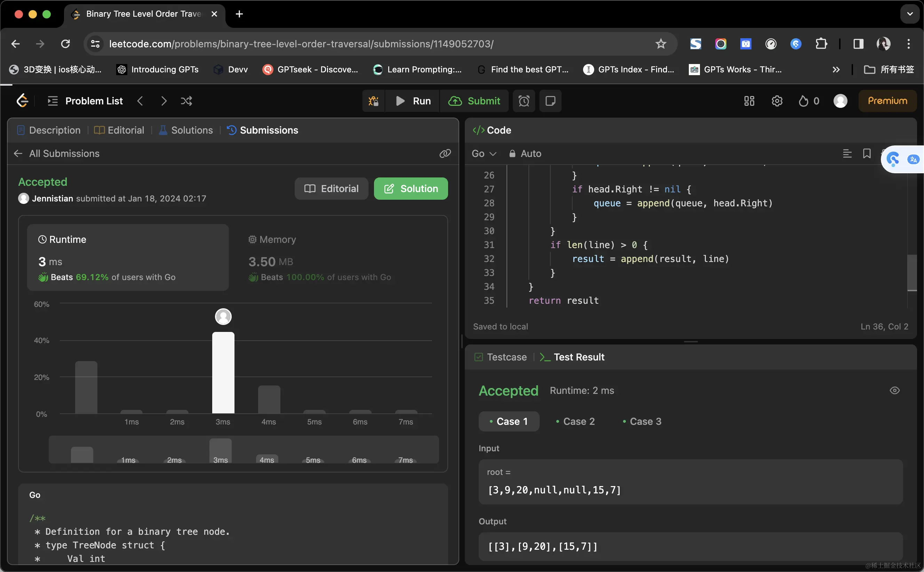Open the Go language dropdown
The image size is (924, 572).
point(484,153)
